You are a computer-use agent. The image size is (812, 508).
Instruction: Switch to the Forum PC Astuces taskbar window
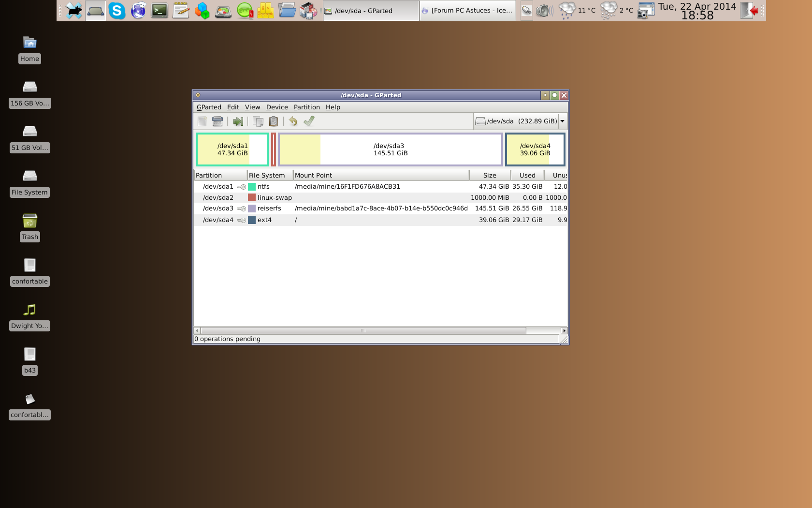click(467, 11)
